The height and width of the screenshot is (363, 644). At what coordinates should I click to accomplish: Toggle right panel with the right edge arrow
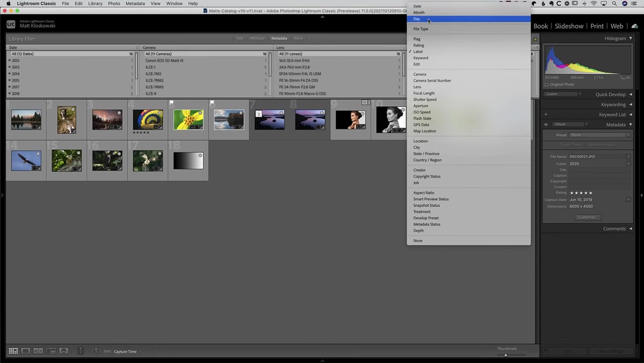pyautogui.click(x=641, y=195)
